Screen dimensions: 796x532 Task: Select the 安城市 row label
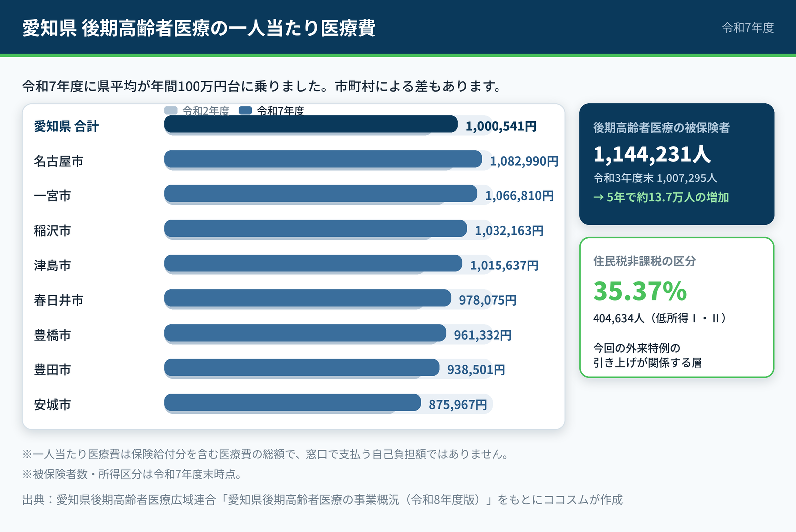[52, 405]
